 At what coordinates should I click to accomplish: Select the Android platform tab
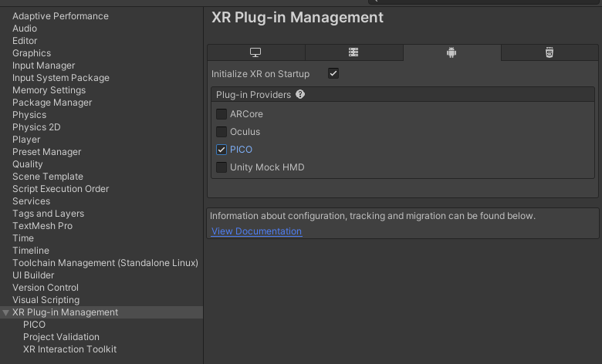coord(451,52)
